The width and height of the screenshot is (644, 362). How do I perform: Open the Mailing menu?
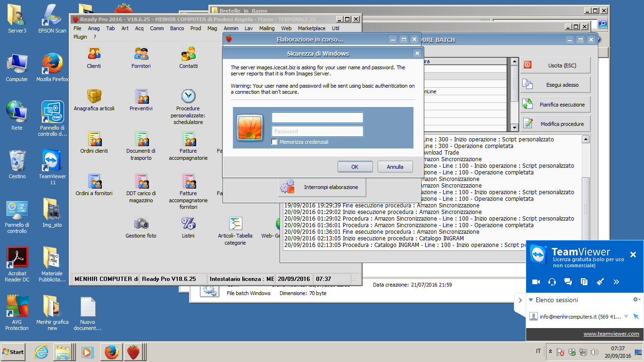[267, 28]
